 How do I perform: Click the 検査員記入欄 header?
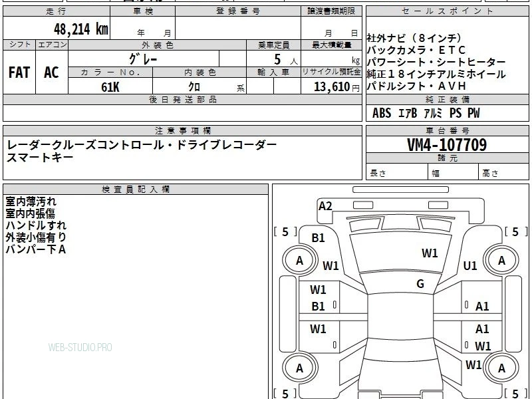pos(136,190)
